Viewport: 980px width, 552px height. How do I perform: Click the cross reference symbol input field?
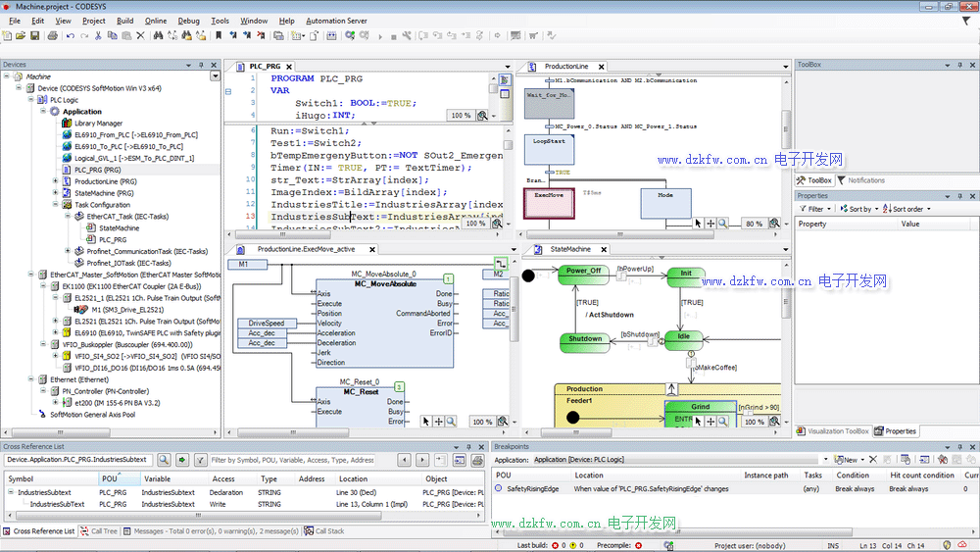point(76,460)
